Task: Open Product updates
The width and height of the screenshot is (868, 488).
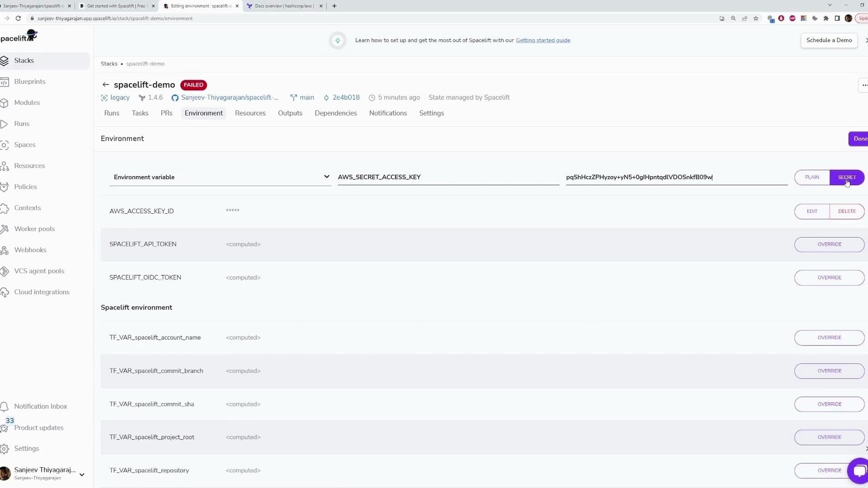Action: pyautogui.click(x=38, y=428)
